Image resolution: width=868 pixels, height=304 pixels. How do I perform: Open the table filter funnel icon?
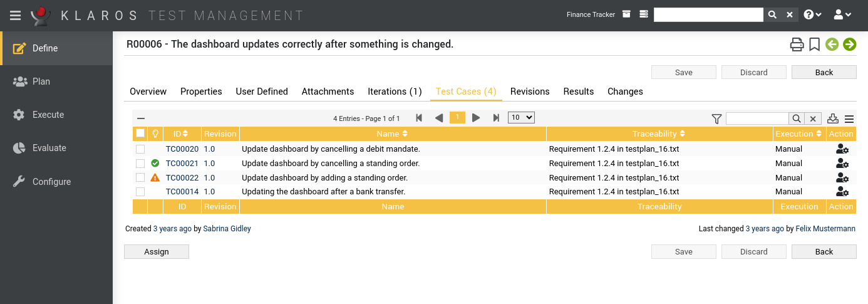[x=717, y=118]
